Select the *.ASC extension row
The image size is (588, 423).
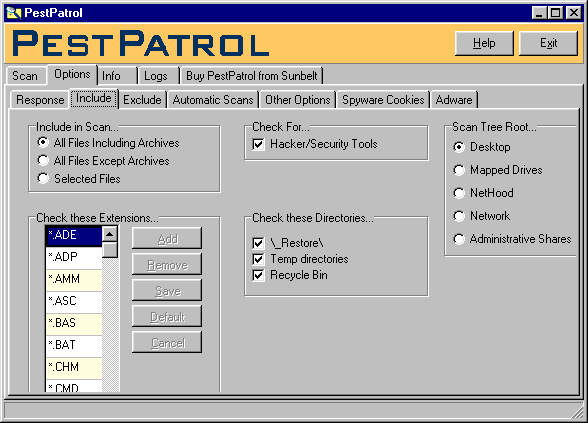tap(74, 302)
